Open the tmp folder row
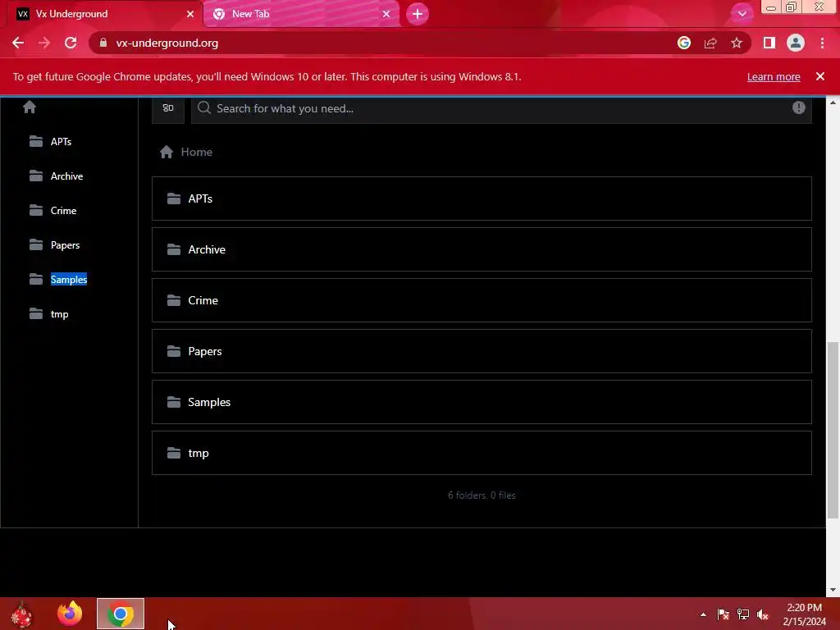 coord(482,453)
